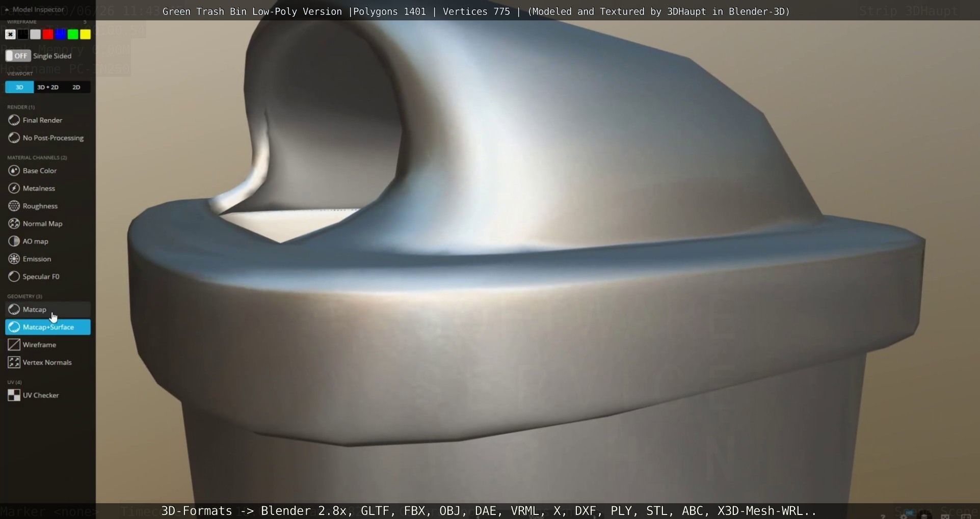The width and height of the screenshot is (980, 519).
Task: Toggle the Single Sided OFF switch
Action: click(18, 56)
